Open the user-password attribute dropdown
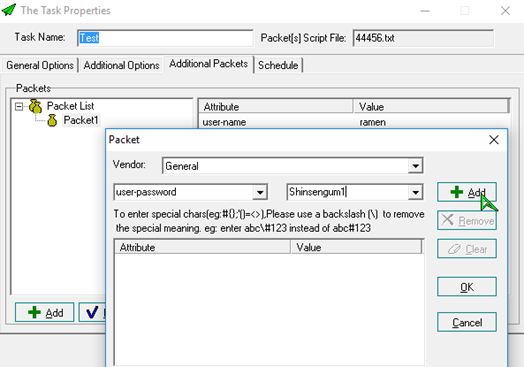The height and width of the screenshot is (367, 524). point(260,192)
